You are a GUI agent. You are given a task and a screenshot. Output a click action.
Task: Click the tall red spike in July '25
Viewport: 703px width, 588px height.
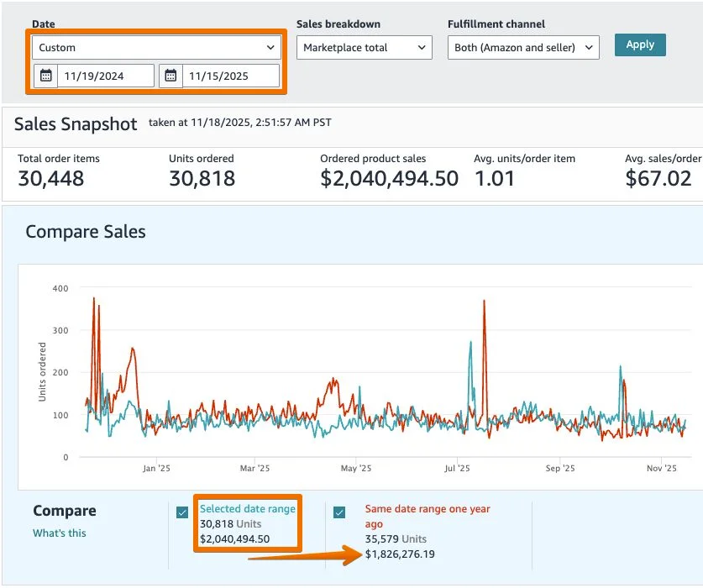pos(485,302)
